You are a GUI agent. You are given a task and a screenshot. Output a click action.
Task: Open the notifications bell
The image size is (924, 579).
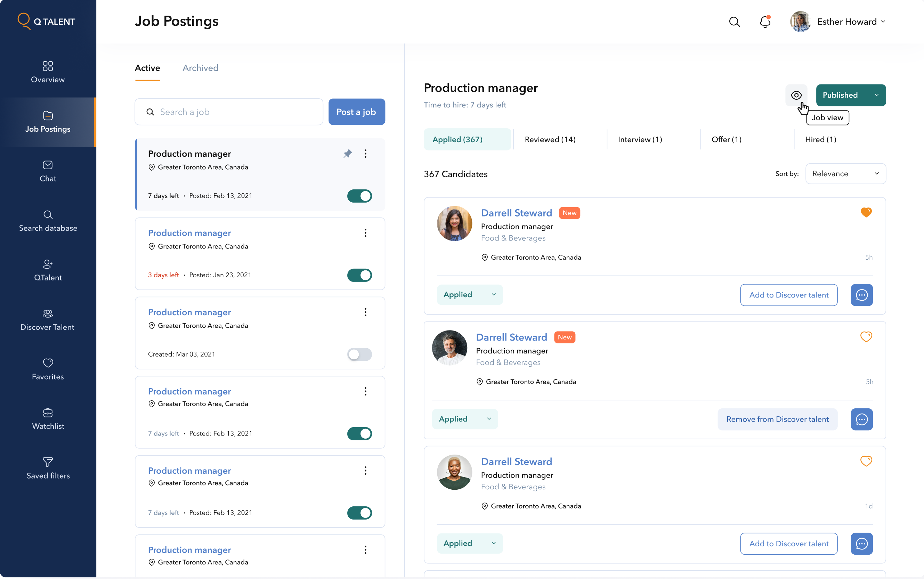pos(765,22)
